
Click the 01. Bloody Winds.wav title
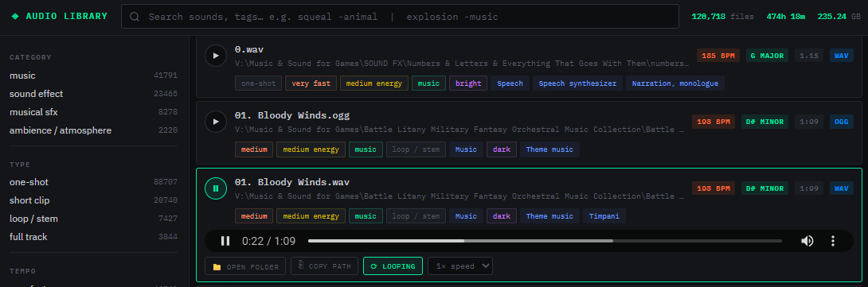[x=291, y=182]
